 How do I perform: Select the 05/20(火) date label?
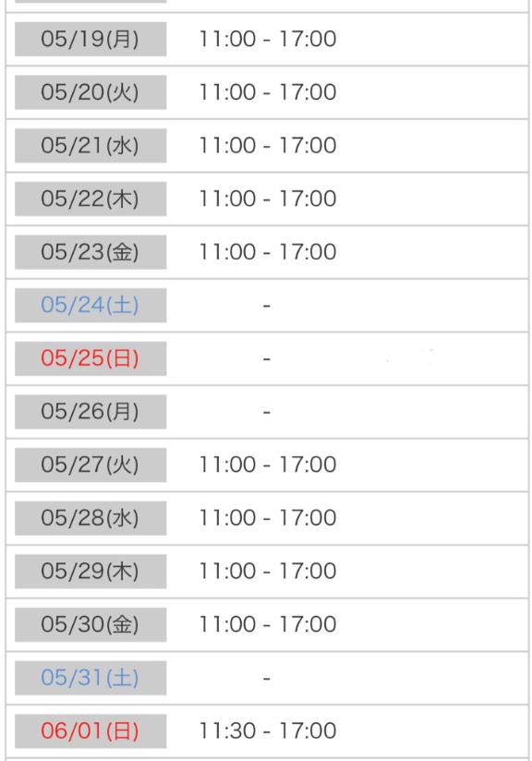click(x=91, y=92)
